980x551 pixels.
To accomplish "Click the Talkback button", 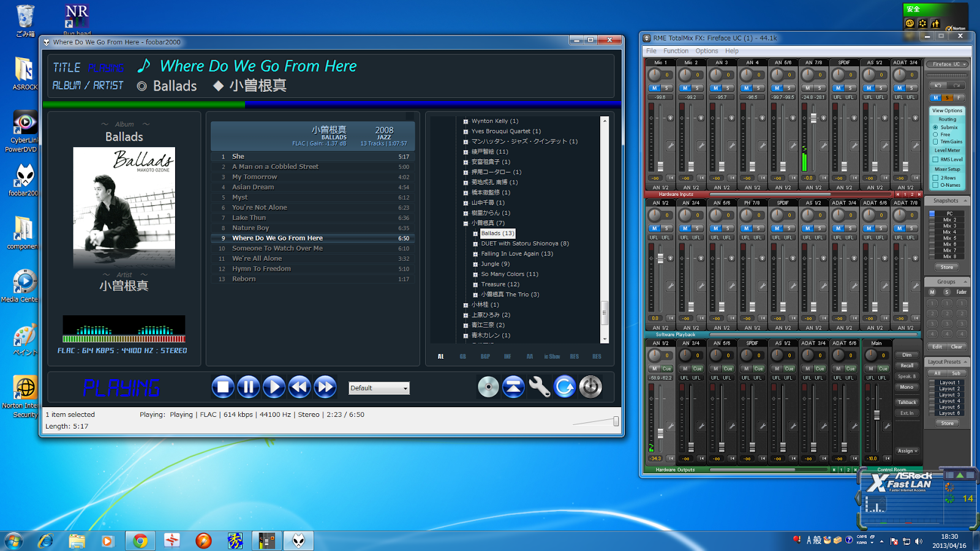I will pos(907,403).
